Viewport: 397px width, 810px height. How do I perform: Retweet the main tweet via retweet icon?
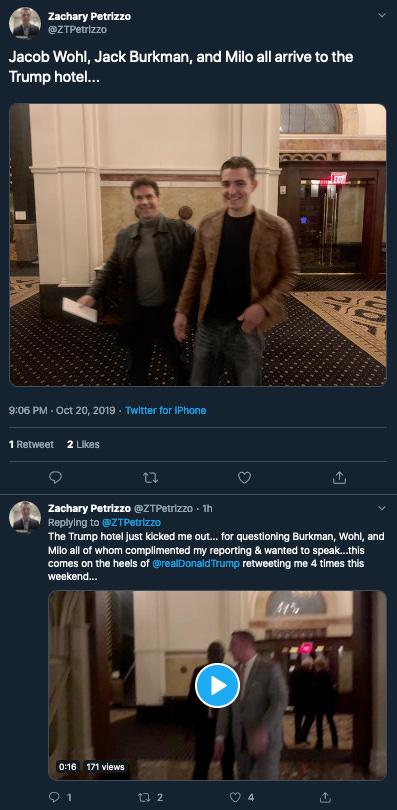click(150, 478)
